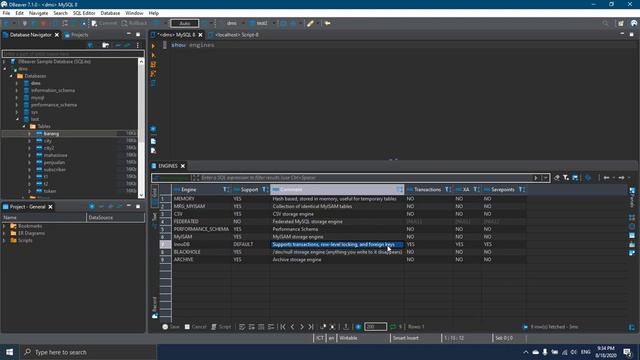Viewport: 640px width, 360px height.
Task: Go to last row of results
Action: [311, 327]
